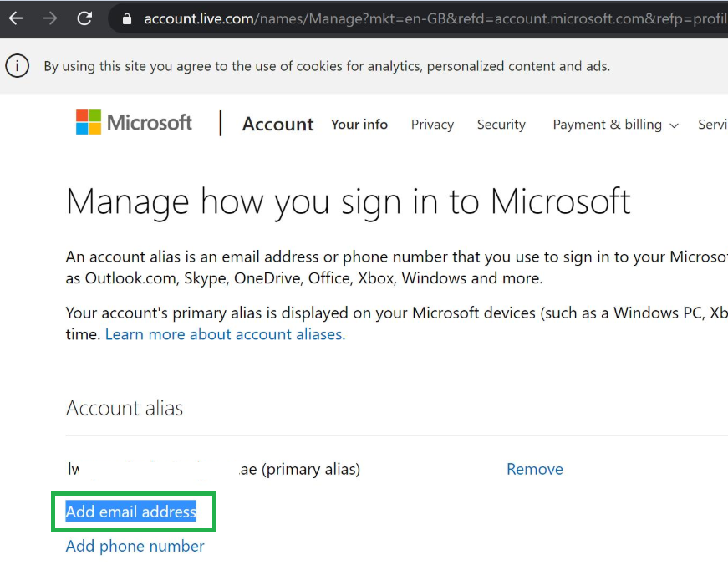
Task: Click the primary alias email entry
Action: 214,469
